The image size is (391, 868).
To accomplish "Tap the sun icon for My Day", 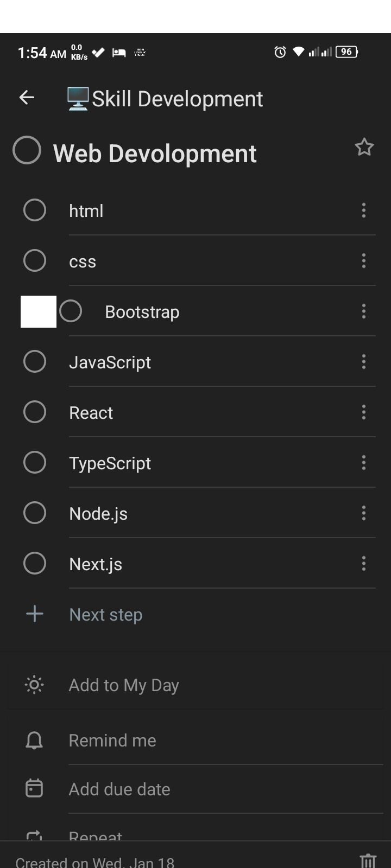I will 34,685.
